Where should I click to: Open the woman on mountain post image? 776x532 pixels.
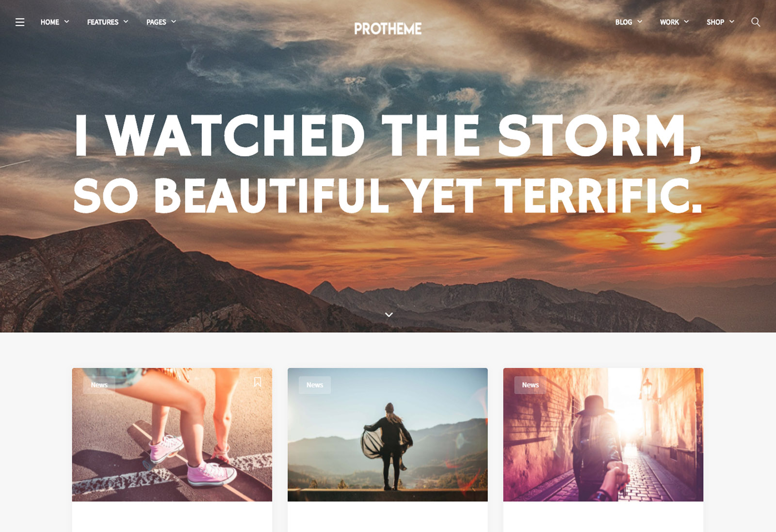tap(388, 435)
